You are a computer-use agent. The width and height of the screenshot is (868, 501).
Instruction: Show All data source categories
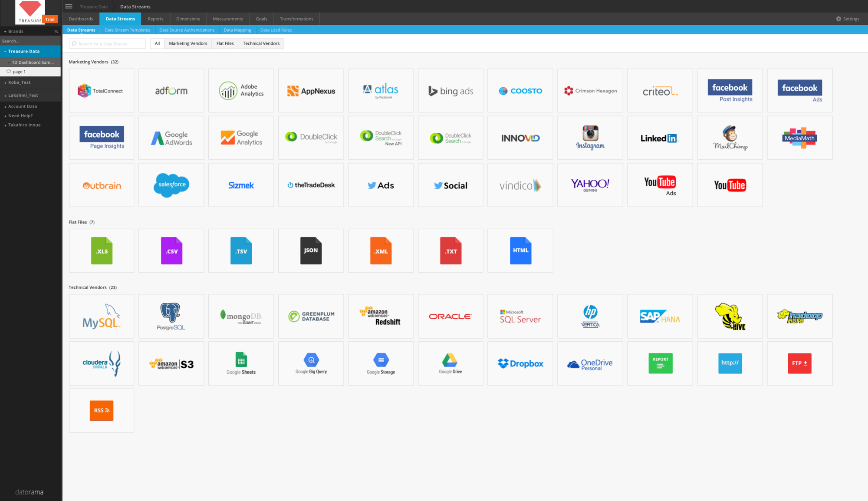click(157, 43)
